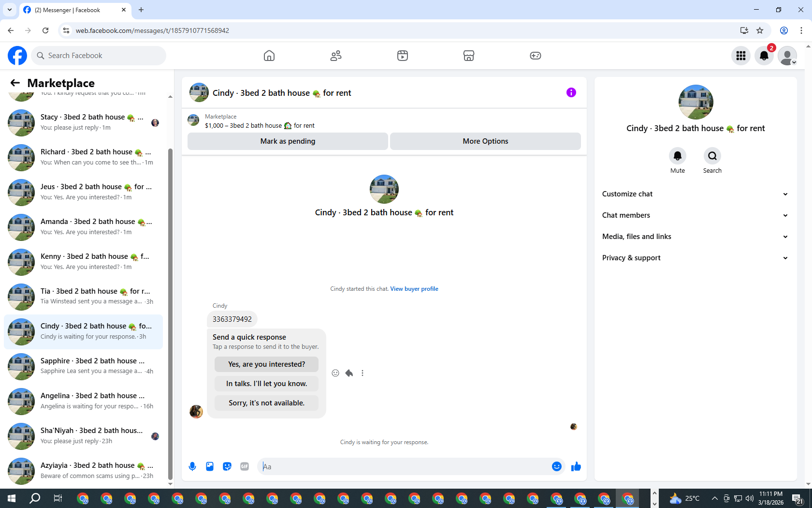Open Sapphire conversation in chat list

(x=84, y=367)
